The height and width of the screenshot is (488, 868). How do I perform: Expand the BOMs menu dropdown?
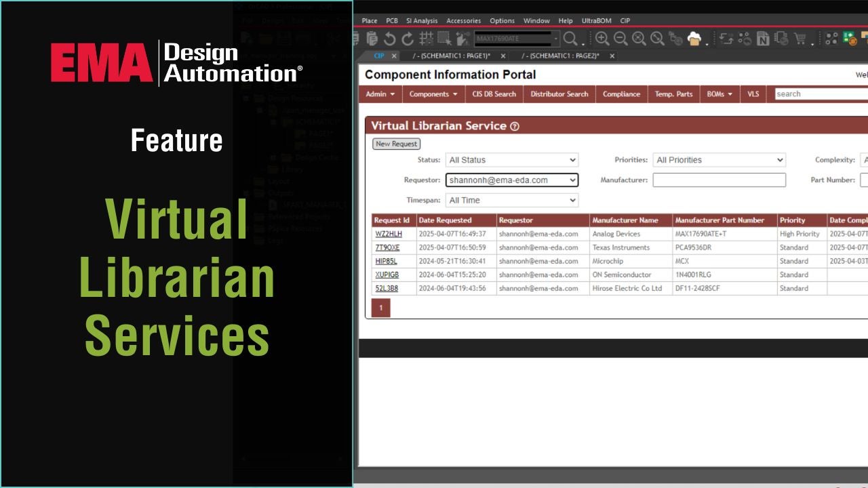coord(719,94)
